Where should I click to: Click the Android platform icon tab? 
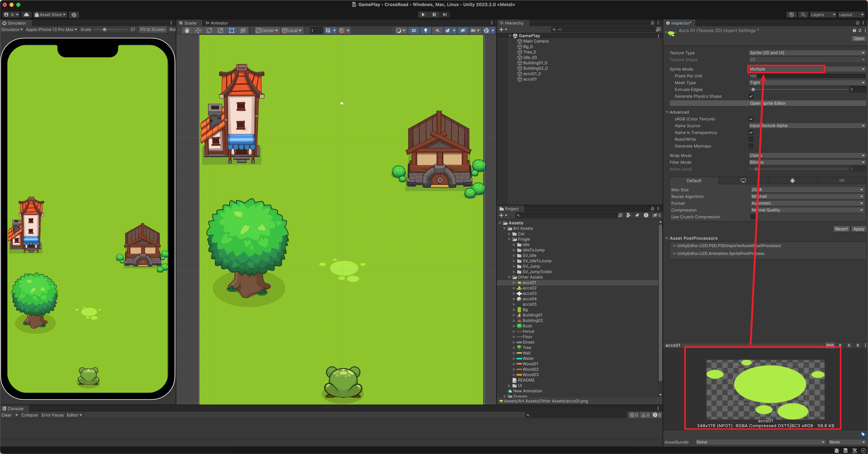pos(793,181)
